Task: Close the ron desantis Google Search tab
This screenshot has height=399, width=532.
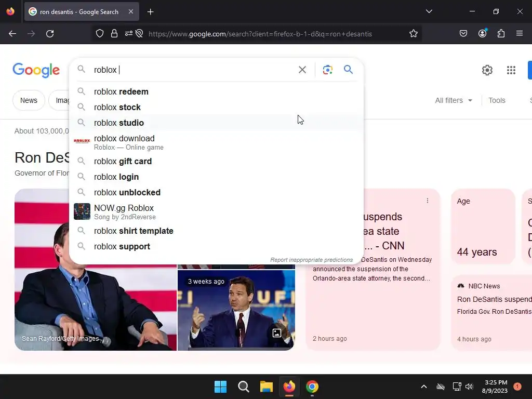Action: 130,11
